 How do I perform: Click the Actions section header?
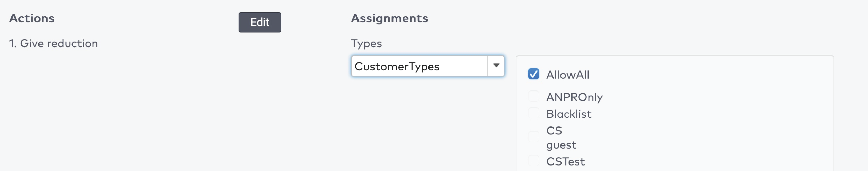coord(31,18)
